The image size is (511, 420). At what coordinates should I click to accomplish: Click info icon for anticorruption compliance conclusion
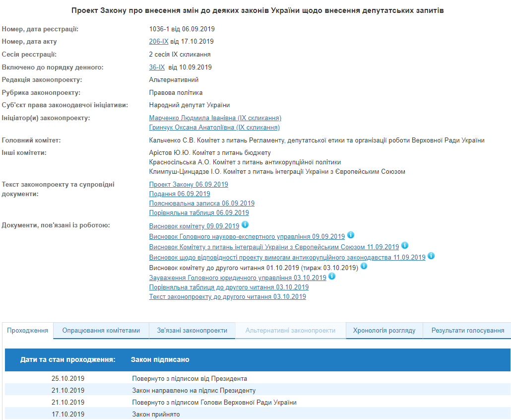pyautogui.click(x=431, y=256)
